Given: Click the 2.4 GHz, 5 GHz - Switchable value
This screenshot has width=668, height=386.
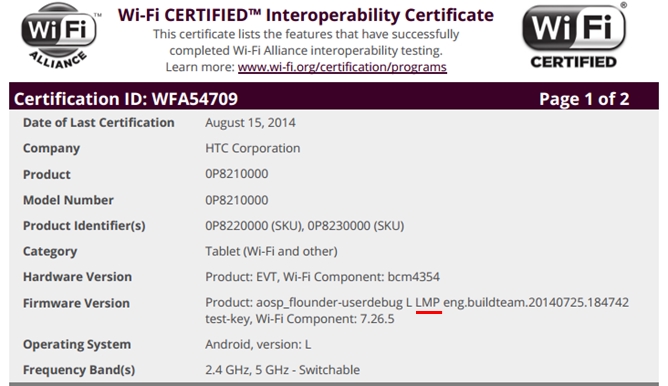Looking at the screenshot, I should coord(282,370).
